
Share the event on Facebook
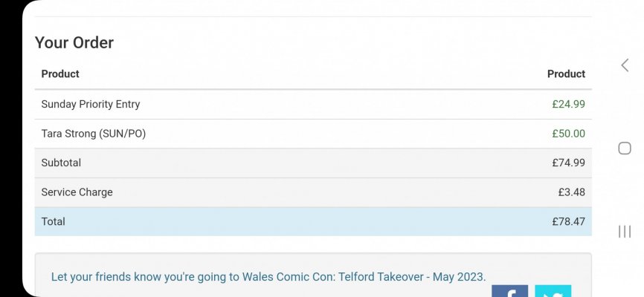pyautogui.click(x=509, y=292)
